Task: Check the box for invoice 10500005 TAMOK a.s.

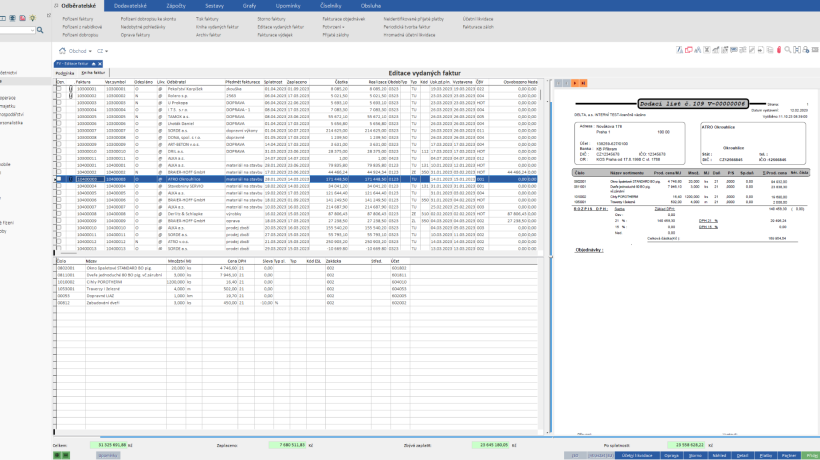Action: click(x=58, y=115)
